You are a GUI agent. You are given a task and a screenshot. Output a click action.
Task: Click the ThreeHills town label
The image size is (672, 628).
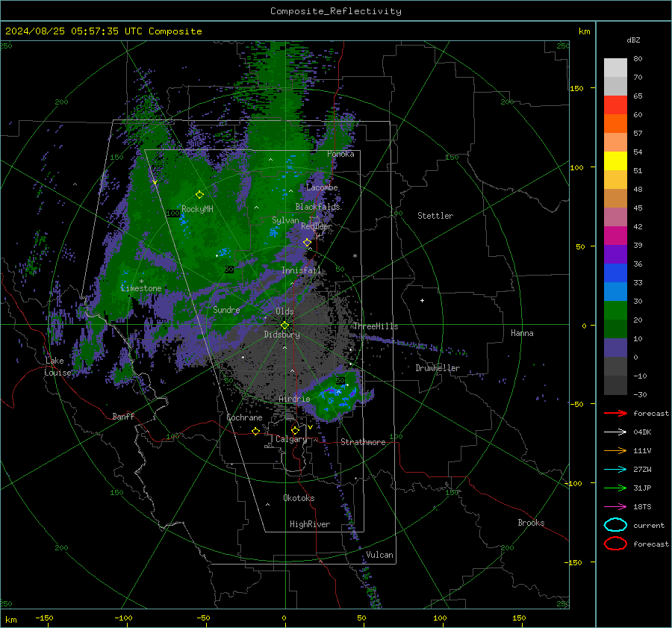(x=376, y=326)
